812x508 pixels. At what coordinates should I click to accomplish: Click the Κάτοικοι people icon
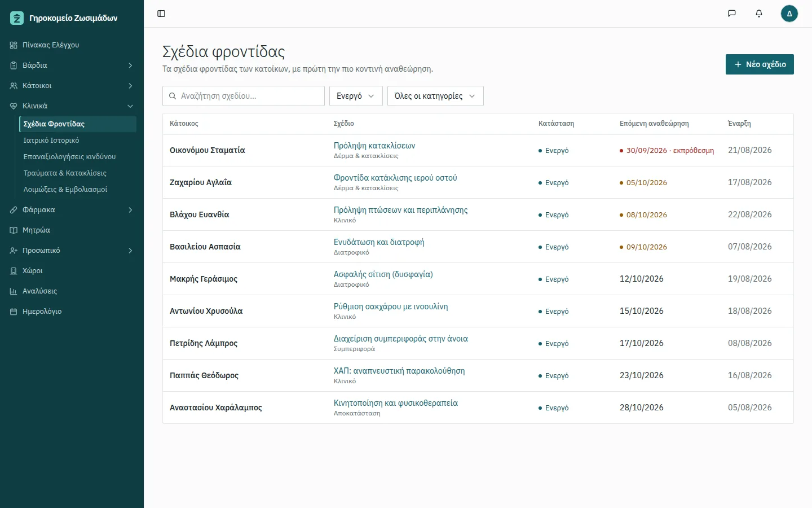click(14, 86)
